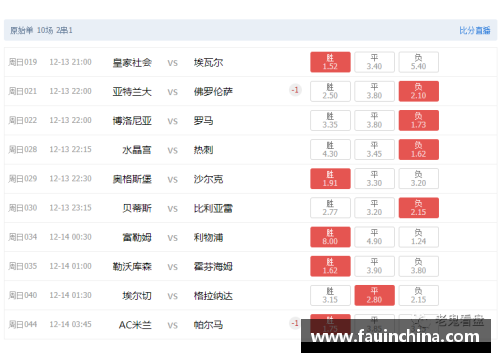Click away team 利物浦
Image resolution: width=500 pixels, height=362 pixels.
(208, 238)
